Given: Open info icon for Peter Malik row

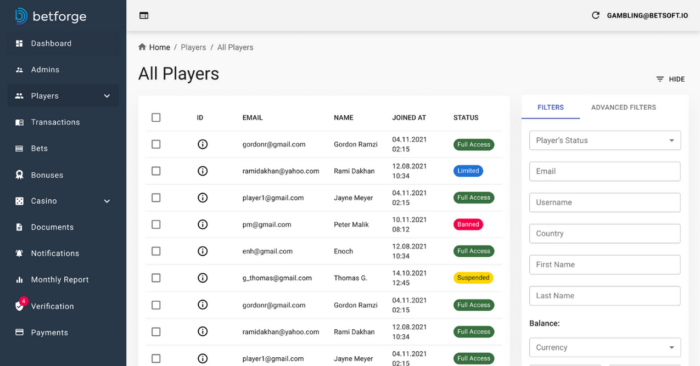Looking at the screenshot, I should click(x=203, y=225).
